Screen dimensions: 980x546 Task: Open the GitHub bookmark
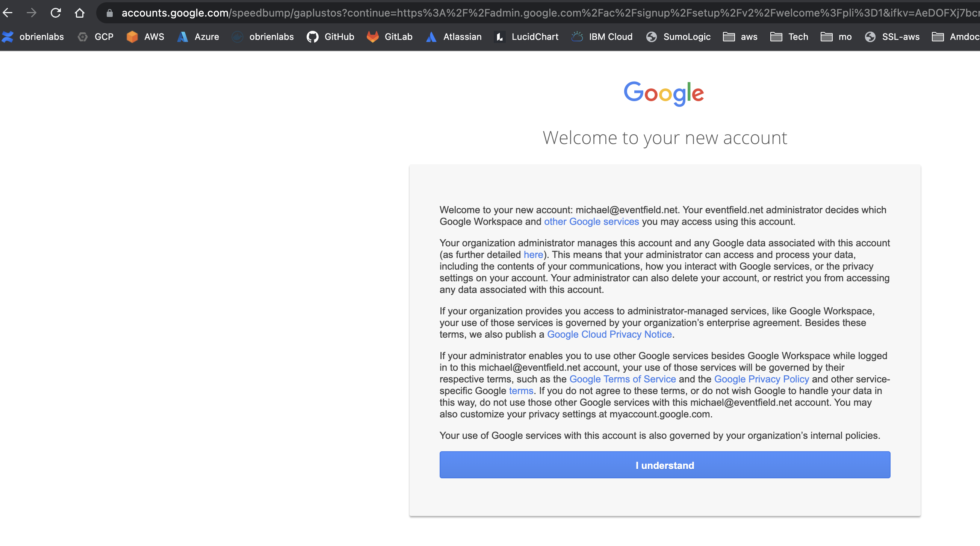(330, 36)
